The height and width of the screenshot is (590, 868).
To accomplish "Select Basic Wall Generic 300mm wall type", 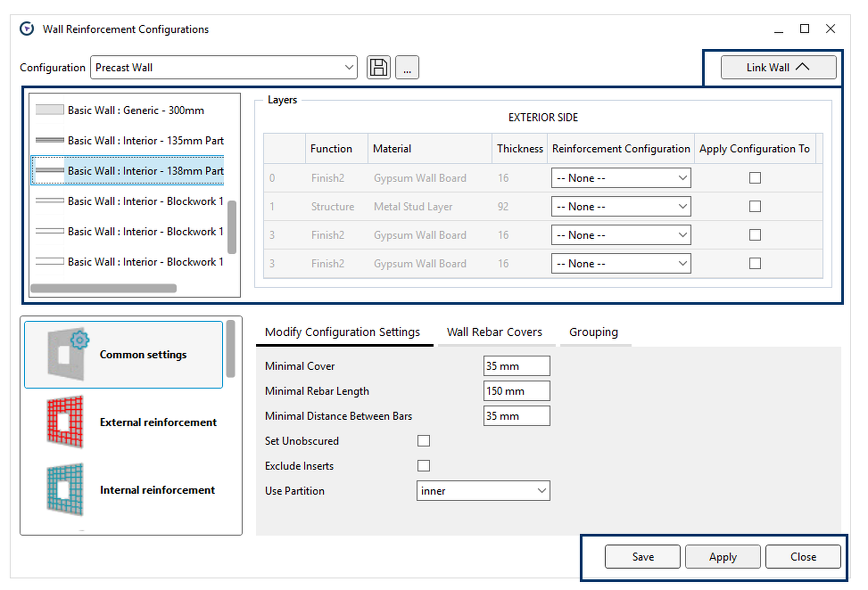I will coord(136,110).
